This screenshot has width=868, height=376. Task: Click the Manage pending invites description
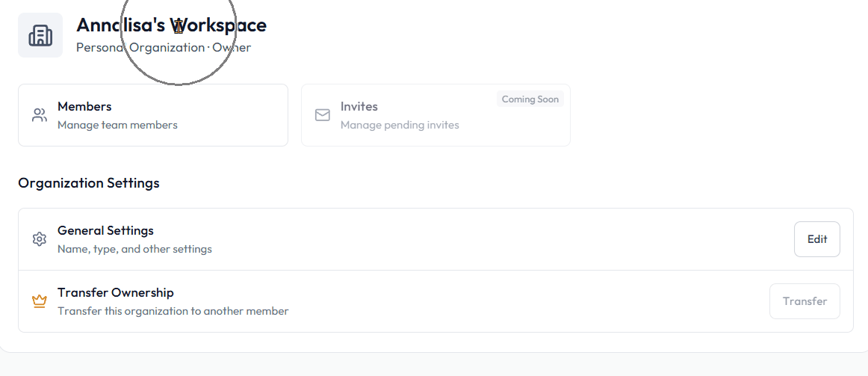400,125
